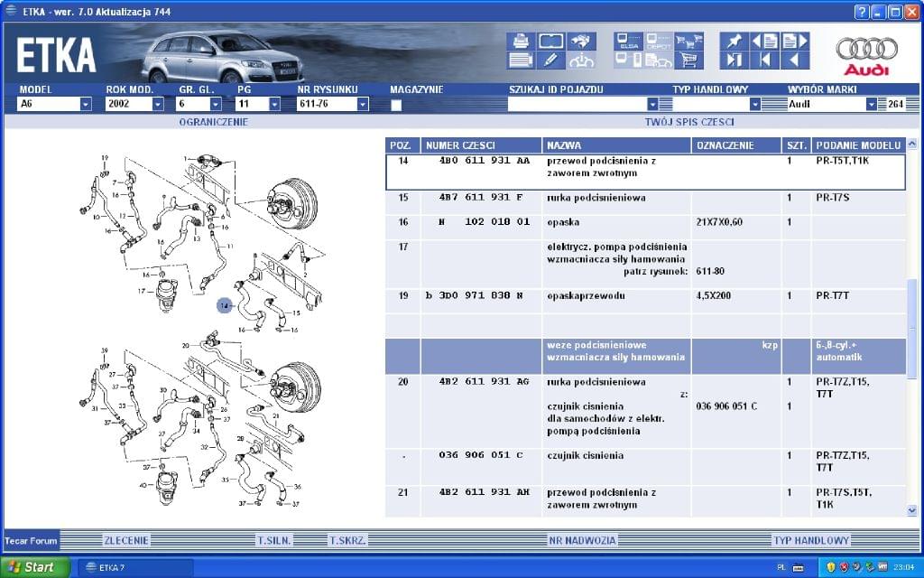Open the Windows Start button
Screen dimensions: 924x578
pos(34,567)
